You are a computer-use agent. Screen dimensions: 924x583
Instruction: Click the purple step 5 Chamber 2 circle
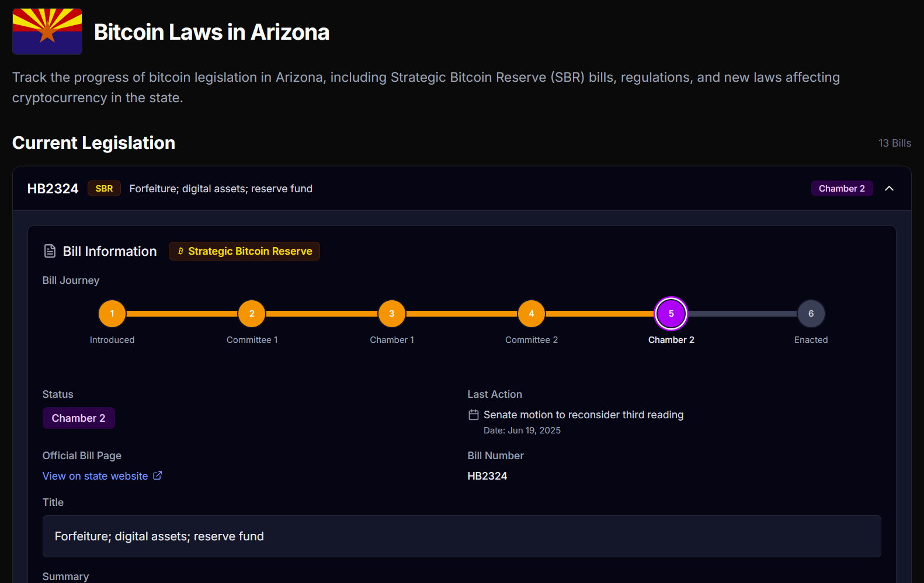point(671,314)
